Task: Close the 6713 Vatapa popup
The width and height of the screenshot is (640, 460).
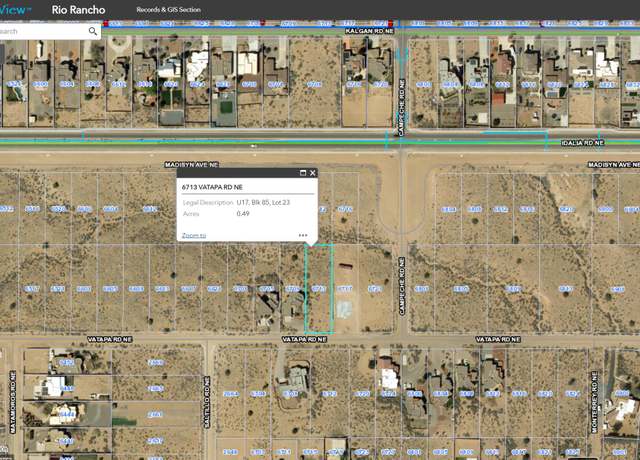Action: coord(313,173)
